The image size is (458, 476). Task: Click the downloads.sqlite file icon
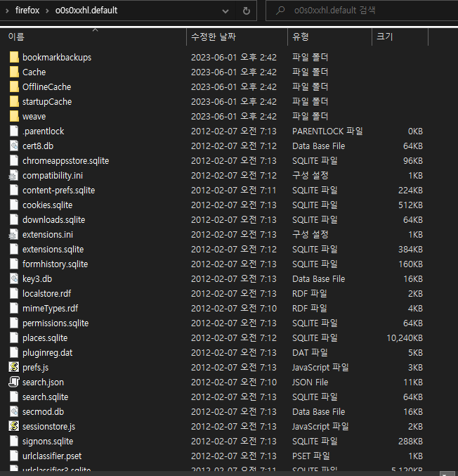point(14,220)
